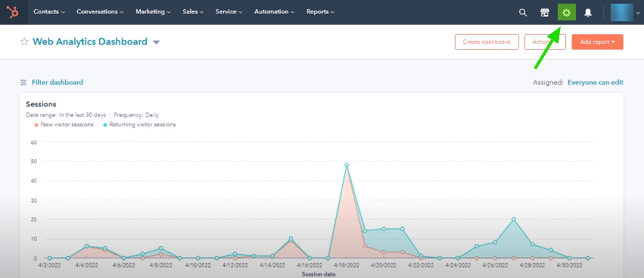Click the filter sliders icon
644x278 pixels.
point(23,82)
